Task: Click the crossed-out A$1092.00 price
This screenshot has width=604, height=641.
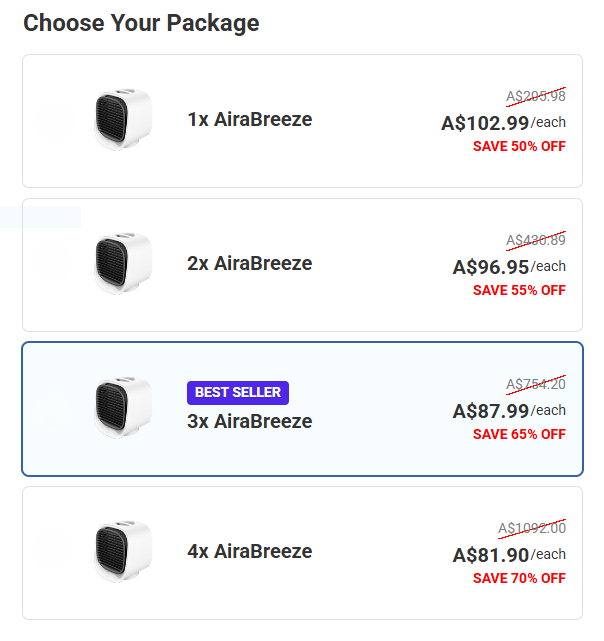Action: [x=531, y=528]
